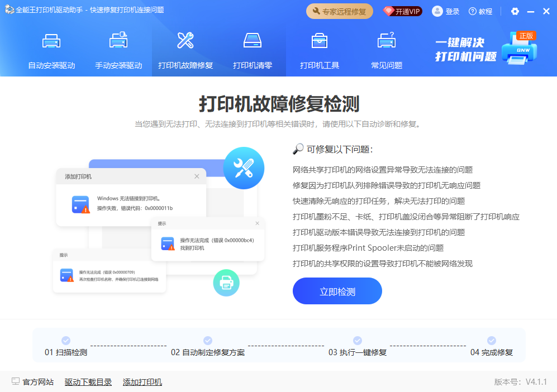Open the 打印机工具 toolbox icon
Viewport: 557px width, 392px height.
[320, 41]
